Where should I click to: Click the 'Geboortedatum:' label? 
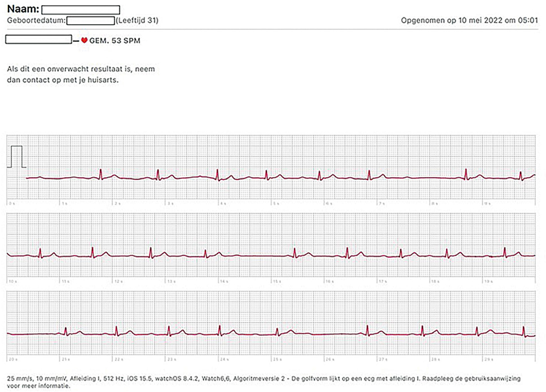(36, 21)
